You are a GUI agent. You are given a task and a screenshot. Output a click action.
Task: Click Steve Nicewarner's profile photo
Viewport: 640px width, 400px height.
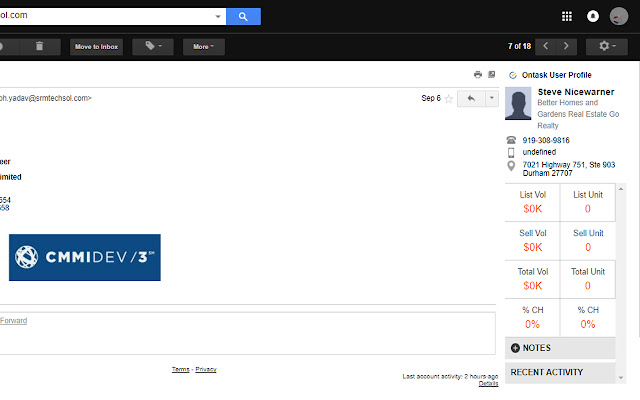pyautogui.click(x=518, y=103)
